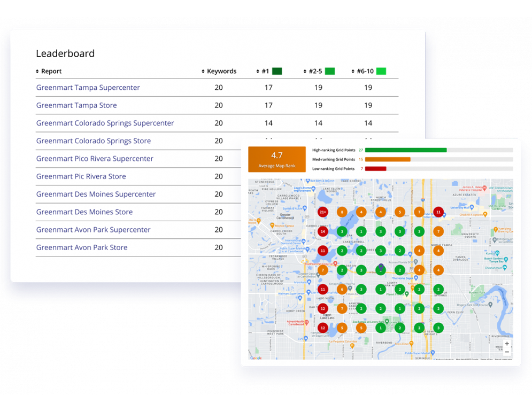Open Greenmart Tampa Supercenter report
The width and height of the screenshot is (532, 412).
pos(88,88)
